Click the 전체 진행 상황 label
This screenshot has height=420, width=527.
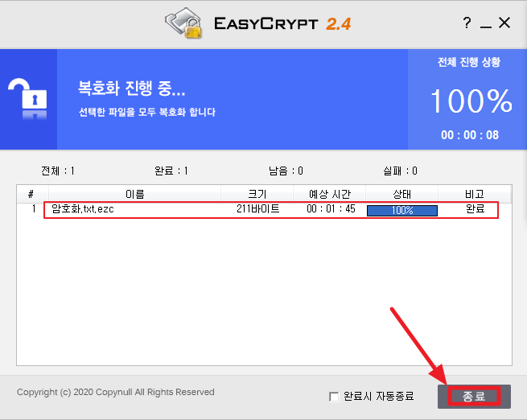(469, 62)
